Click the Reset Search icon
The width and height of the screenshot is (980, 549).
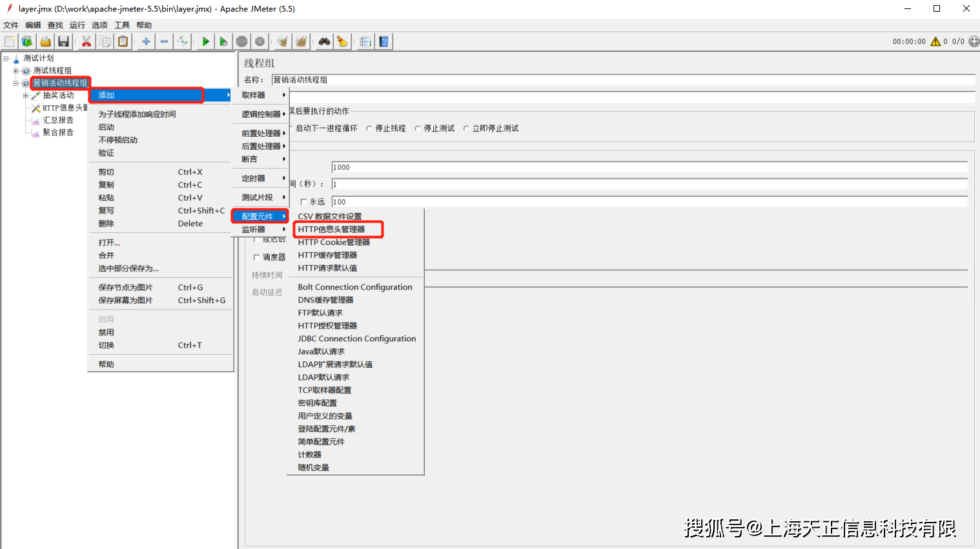point(342,41)
